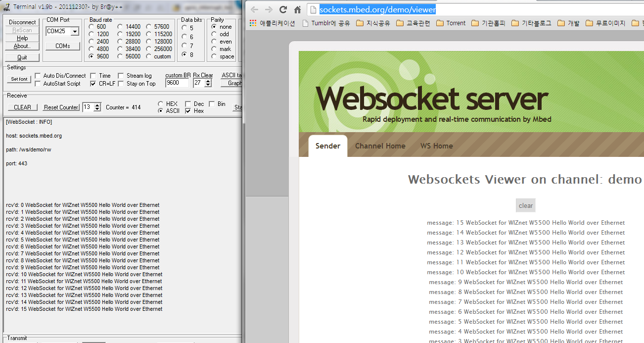Increase the Rx Clear stepper value
644x343 pixels.
pos(208,81)
